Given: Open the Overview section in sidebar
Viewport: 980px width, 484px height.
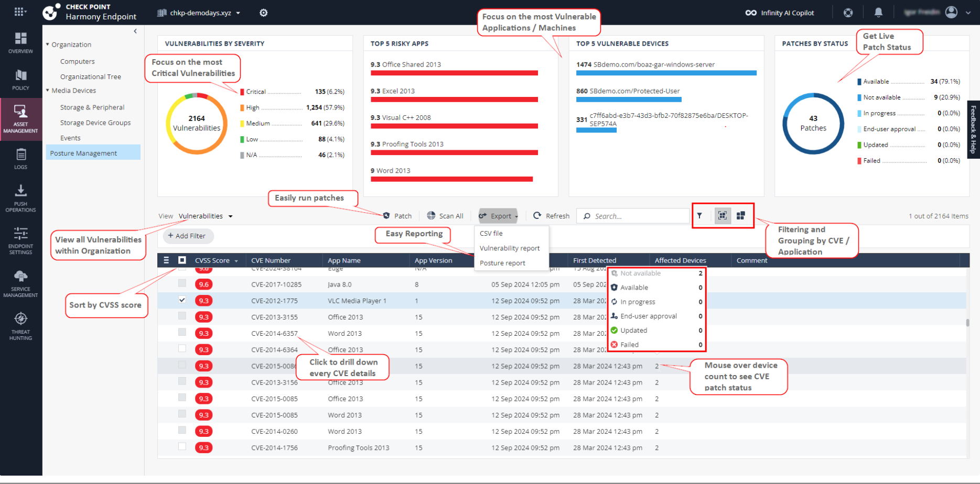Looking at the screenshot, I should coord(20,43).
